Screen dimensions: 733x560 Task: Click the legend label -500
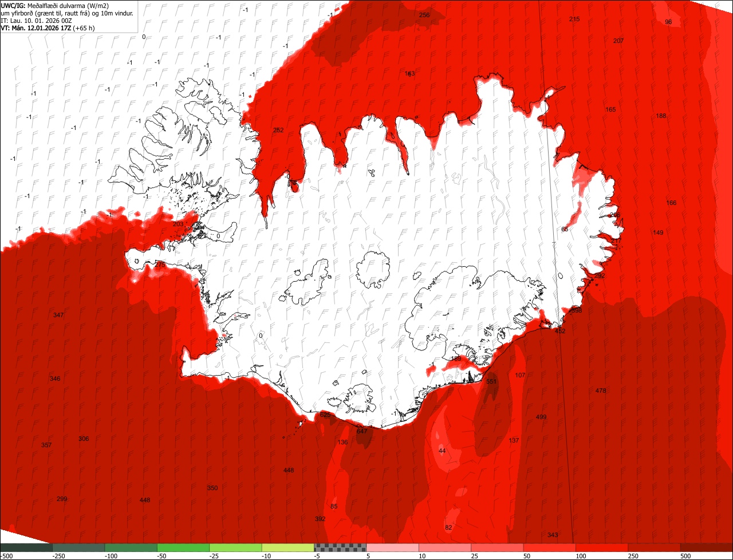click(x=7, y=556)
